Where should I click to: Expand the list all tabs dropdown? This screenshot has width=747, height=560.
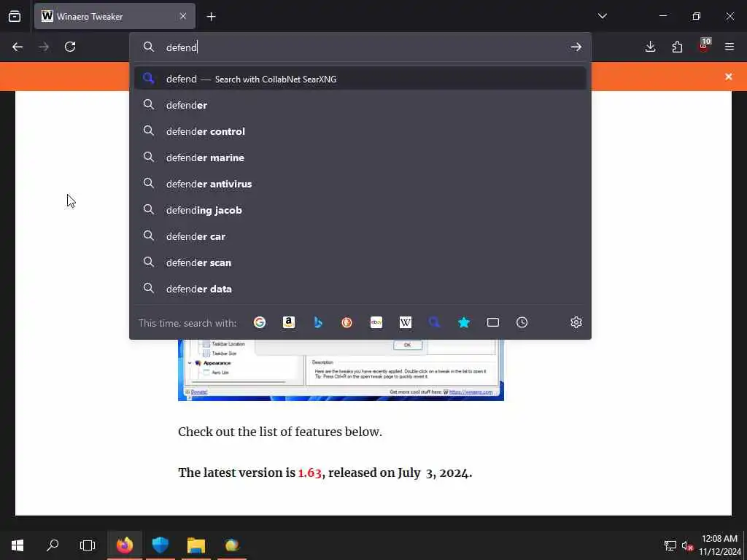602,16
